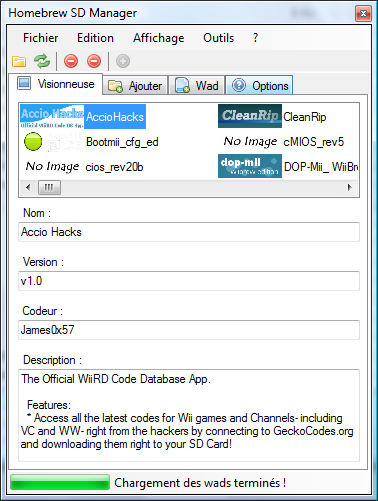Open the Outils menu
The image size is (378, 501).
pyautogui.click(x=219, y=38)
